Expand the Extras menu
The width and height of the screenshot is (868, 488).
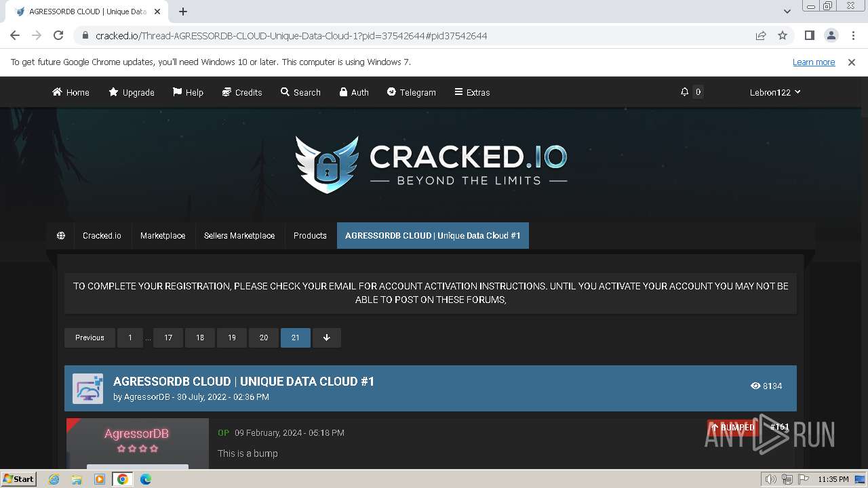472,92
